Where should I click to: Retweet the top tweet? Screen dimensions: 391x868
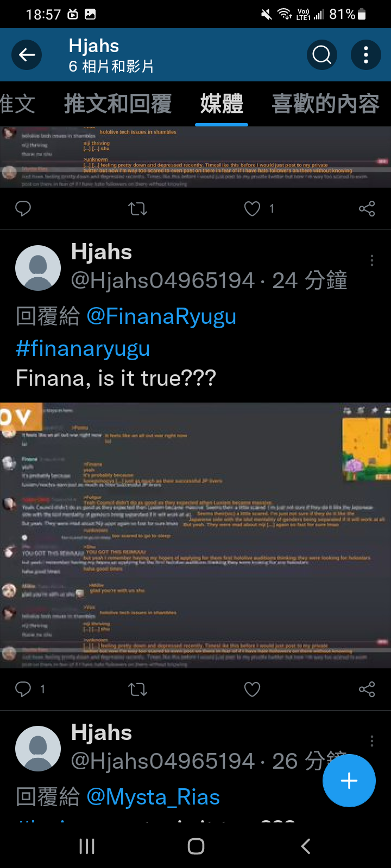(138, 208)
